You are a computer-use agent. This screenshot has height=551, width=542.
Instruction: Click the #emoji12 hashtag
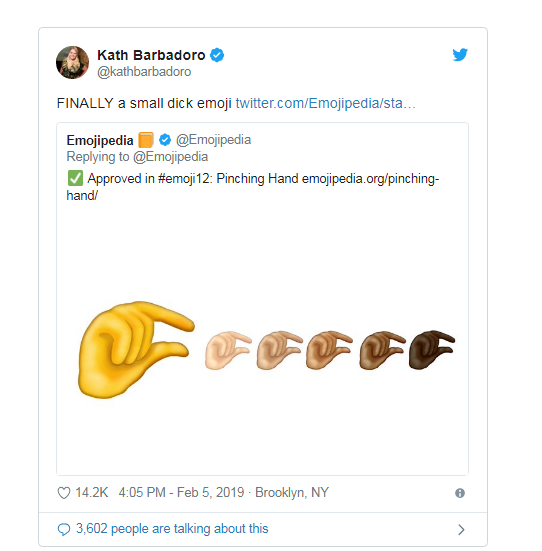click(186, 179)
